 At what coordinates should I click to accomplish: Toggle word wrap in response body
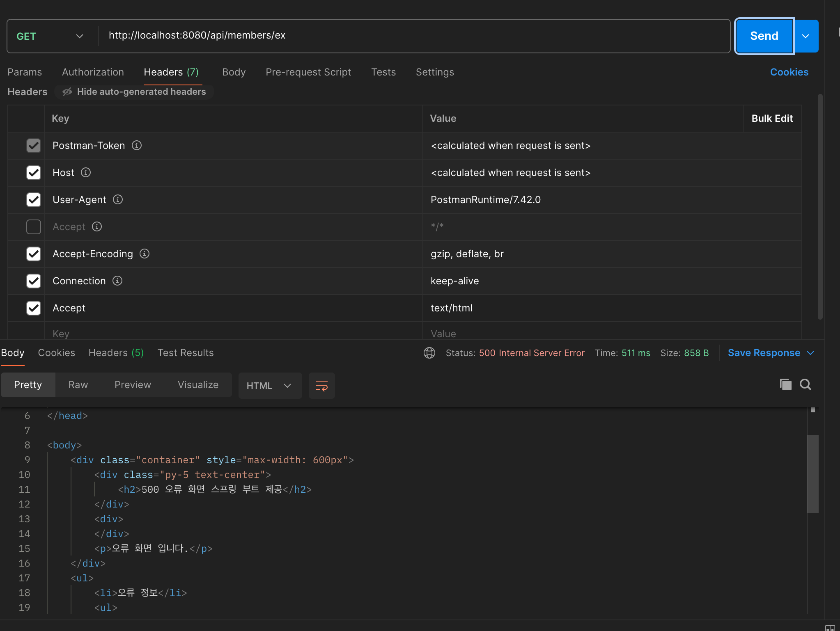coord(321,385)
